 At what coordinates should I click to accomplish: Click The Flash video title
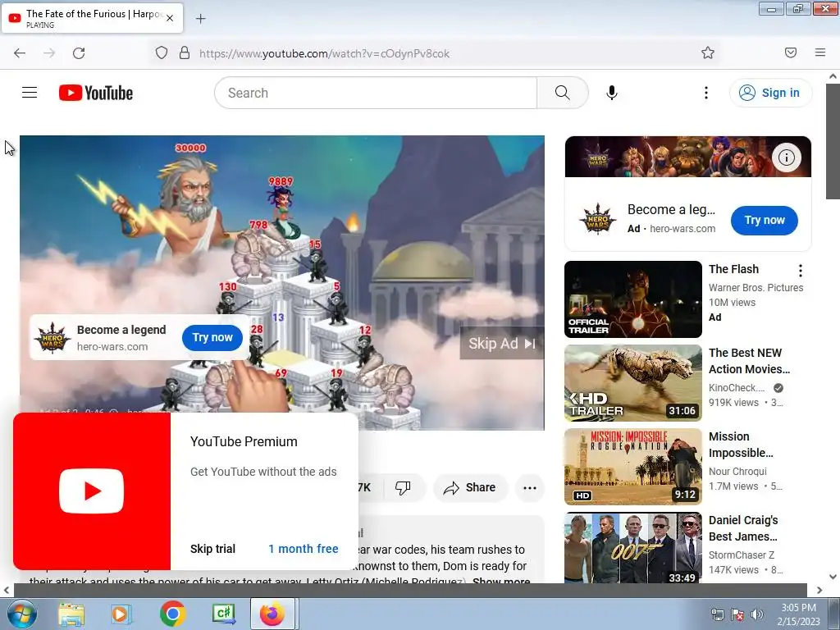[x=734, y=269]
